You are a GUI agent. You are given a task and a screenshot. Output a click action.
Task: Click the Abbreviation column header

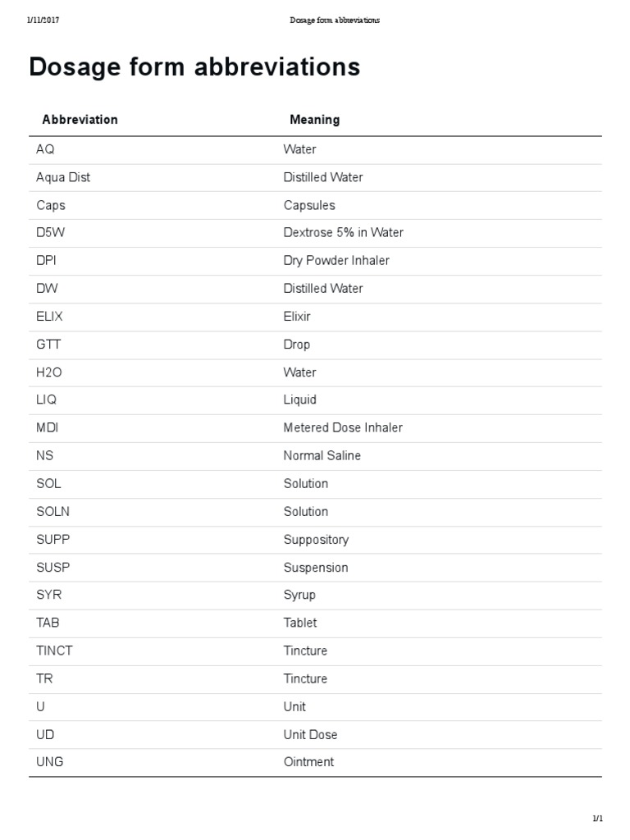[x=80, y=120]
